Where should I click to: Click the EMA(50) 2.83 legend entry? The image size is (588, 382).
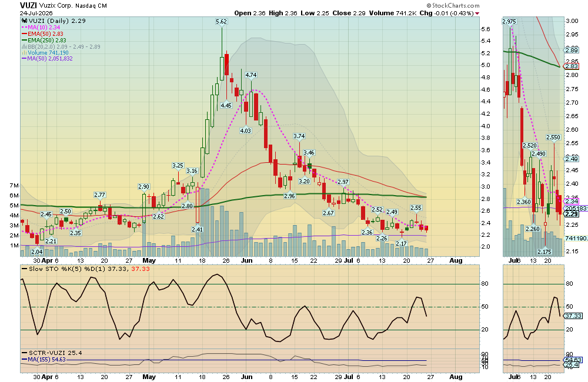[x=44, y=33]
